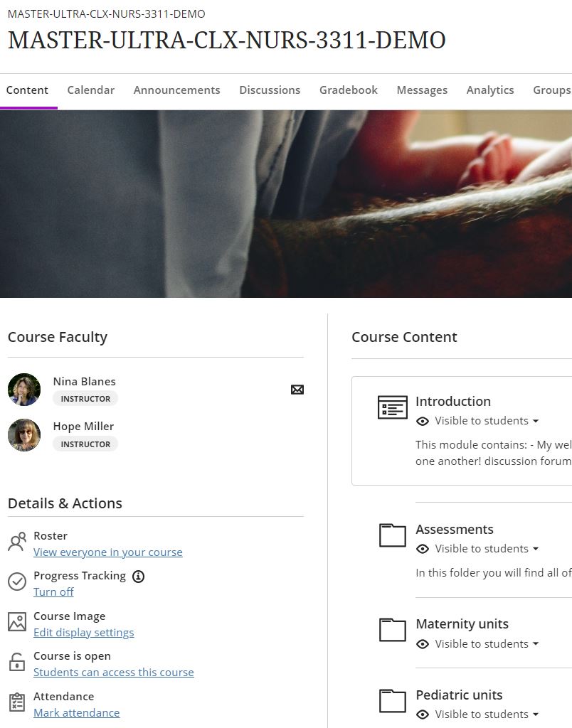Click the message envelope icon beside Nina Blanes

[x=297, y=390]
